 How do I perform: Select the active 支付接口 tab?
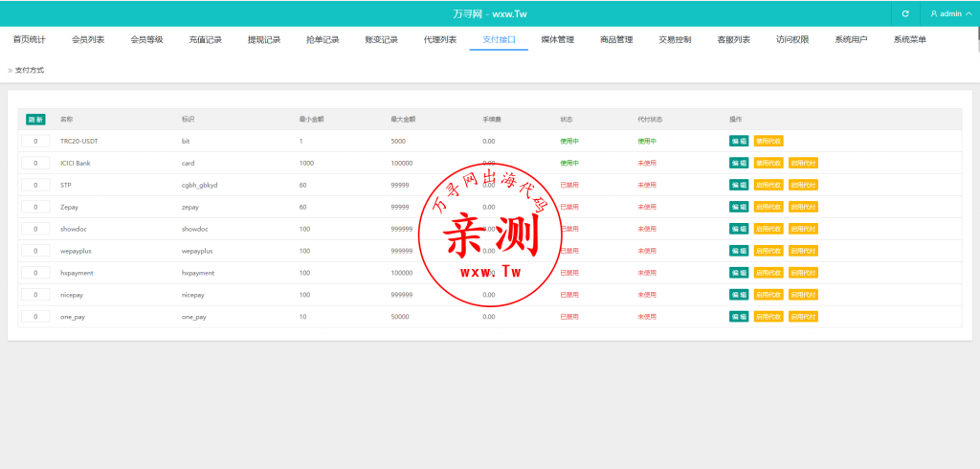[x=499, y=39]
